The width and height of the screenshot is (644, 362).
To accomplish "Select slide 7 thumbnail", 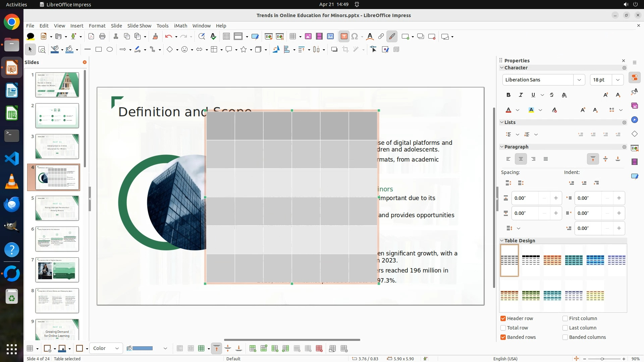I will click(x=57, y=270).
